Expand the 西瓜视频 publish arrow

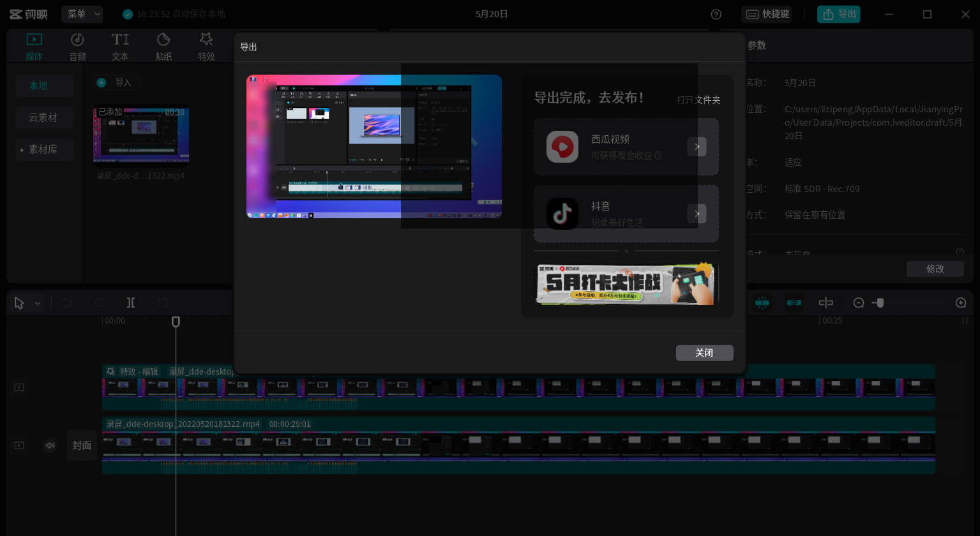point(697,147)
